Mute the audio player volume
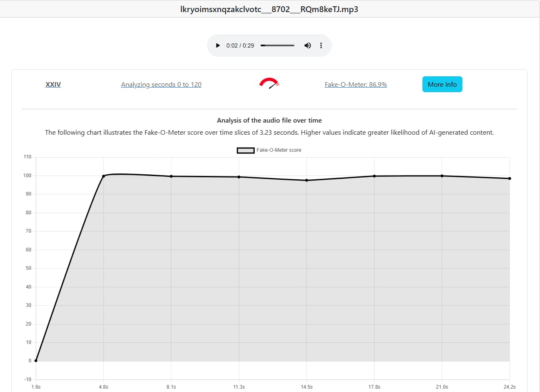 tap(307, 45)
